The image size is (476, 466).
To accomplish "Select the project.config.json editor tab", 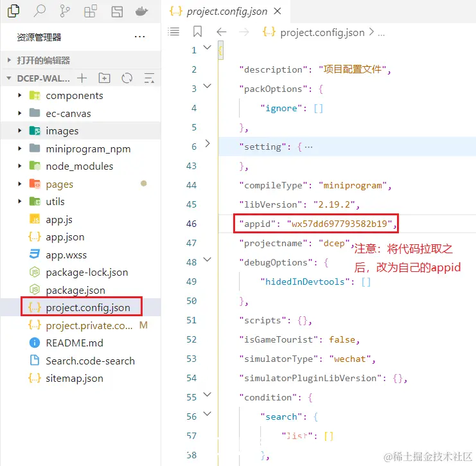I will point(225,11).
